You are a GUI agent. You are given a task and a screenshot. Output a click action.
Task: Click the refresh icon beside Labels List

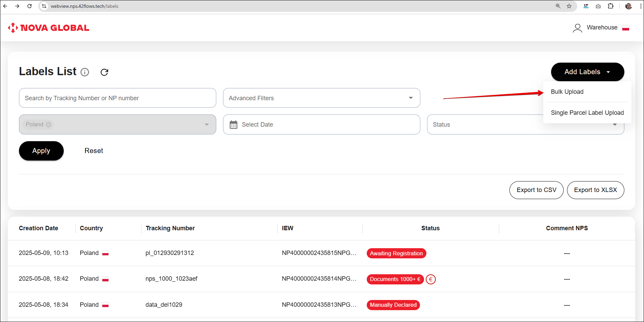(104, 72)
